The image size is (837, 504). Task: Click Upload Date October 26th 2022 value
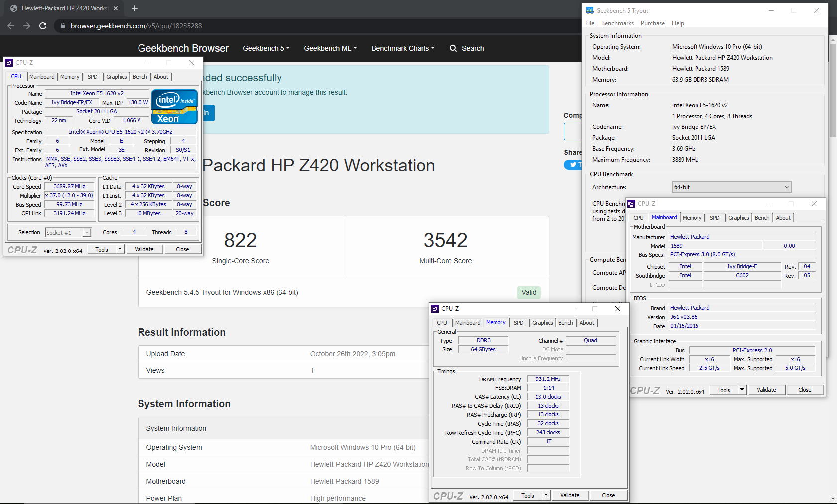coord(353,354)
